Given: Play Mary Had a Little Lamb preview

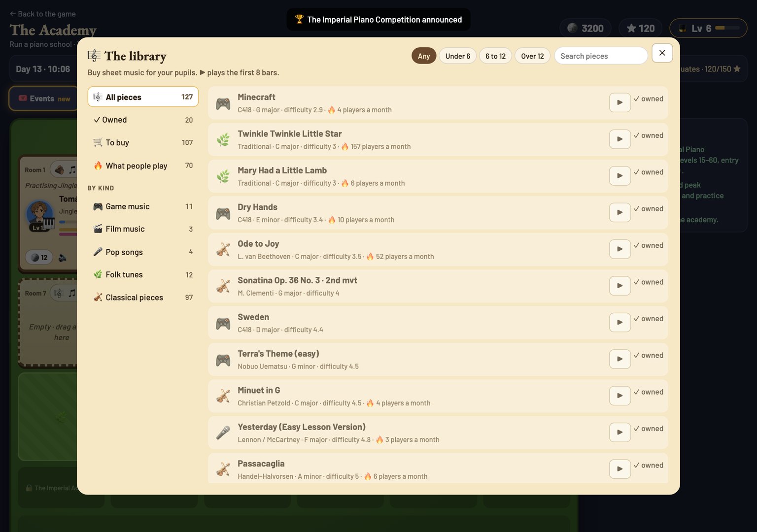Looking at the screenshot, I should coord(620,176).
